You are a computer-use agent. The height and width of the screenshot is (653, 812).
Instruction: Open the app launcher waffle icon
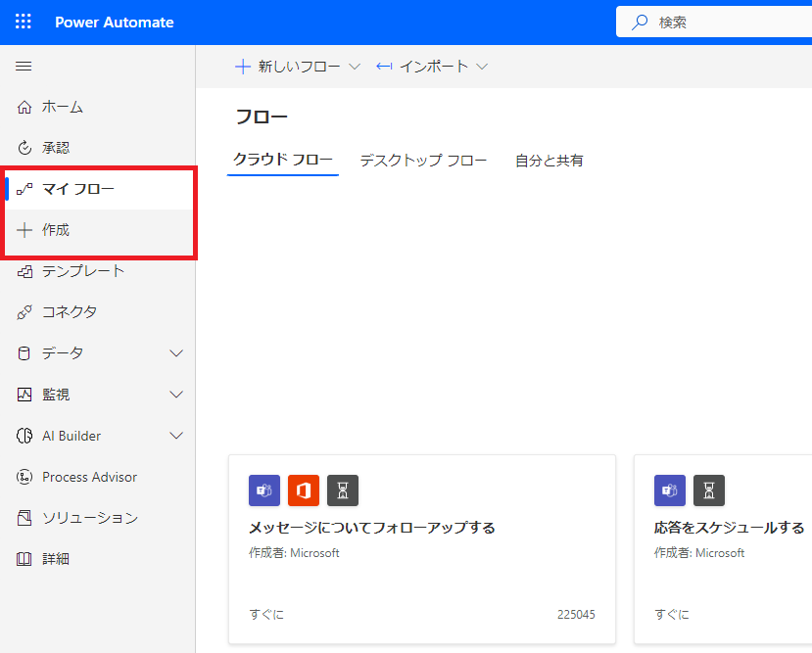coord(24,22)
